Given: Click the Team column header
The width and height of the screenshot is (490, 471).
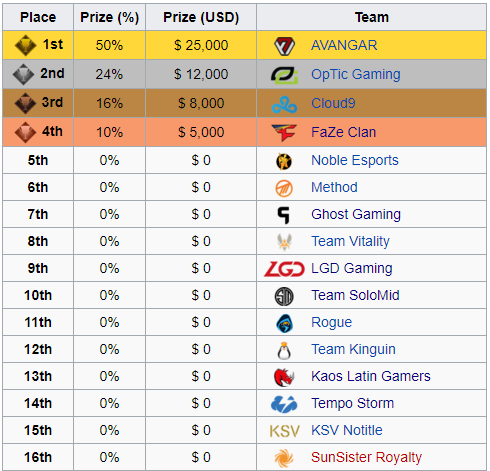Looking at the screenshot, I should [x=372, y=17].
